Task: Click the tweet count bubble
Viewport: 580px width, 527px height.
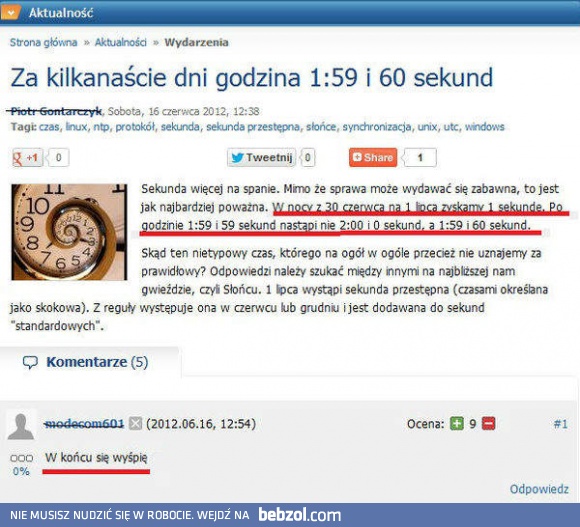Action: pyautogui.click(x=307, y=158)
